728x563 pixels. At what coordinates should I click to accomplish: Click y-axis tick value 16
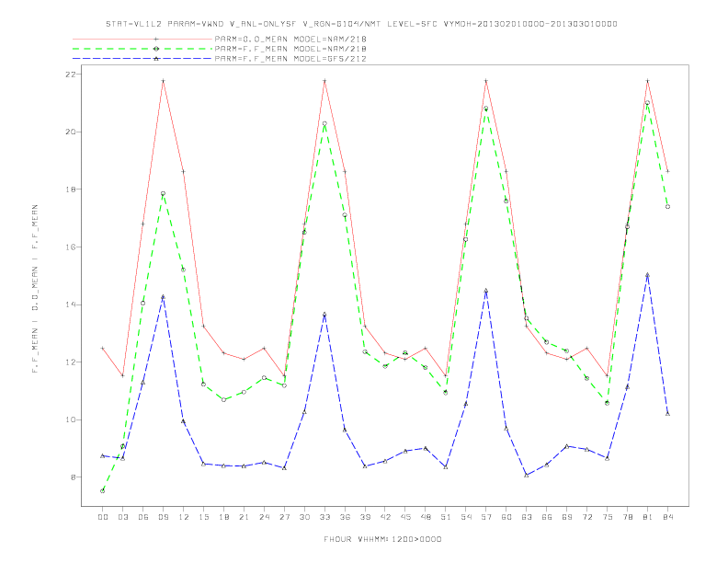(71, 247)
